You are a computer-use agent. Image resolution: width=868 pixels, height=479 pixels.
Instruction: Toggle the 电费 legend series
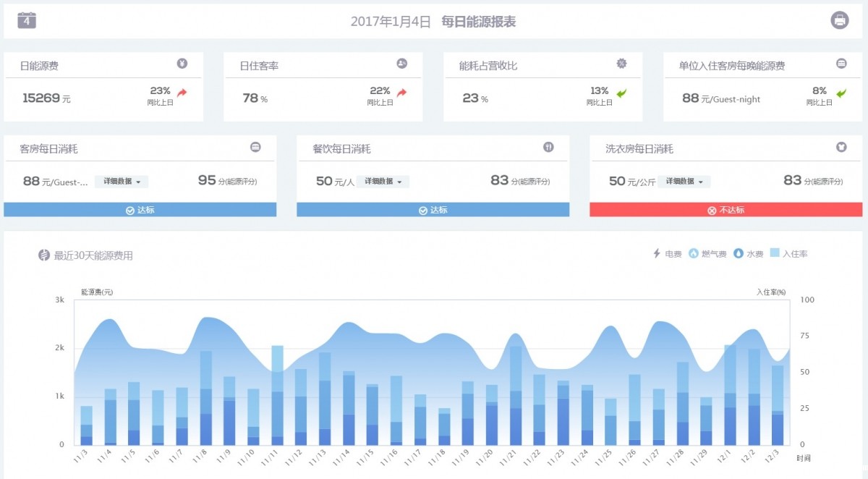[x=667, y=254]
